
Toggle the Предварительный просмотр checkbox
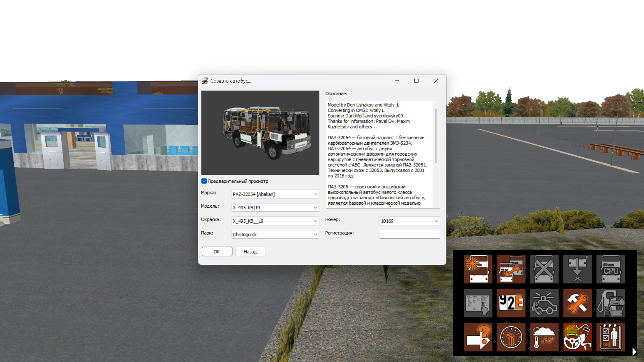point(204,181)
